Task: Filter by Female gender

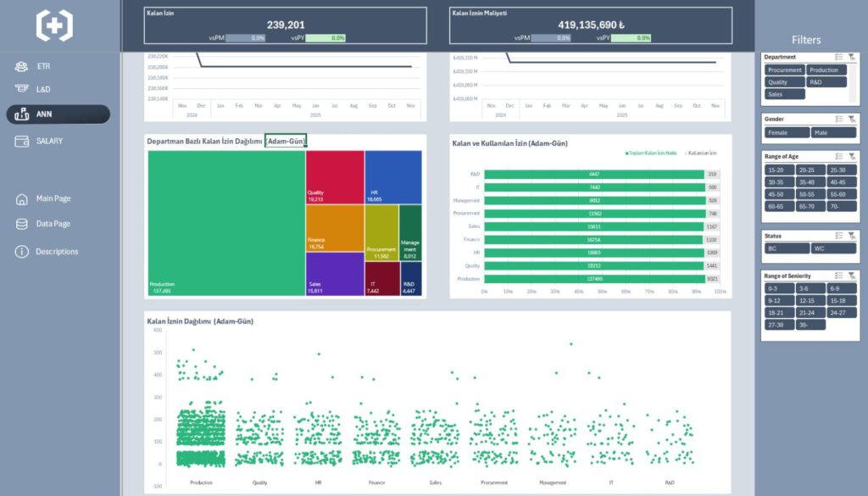Action: [x=787, y=133]
